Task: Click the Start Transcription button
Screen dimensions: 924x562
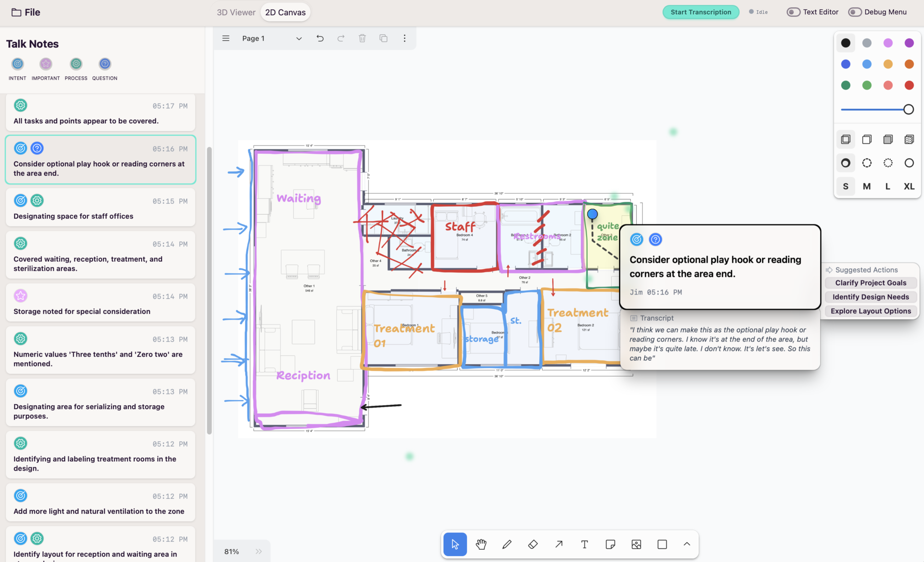Action: click(x=700, y=12)
